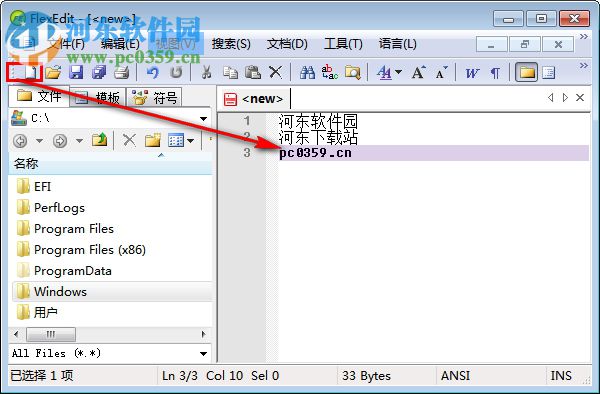Go to previous document tab arrow
Screen dimensions: 600x394
(551, 98)
